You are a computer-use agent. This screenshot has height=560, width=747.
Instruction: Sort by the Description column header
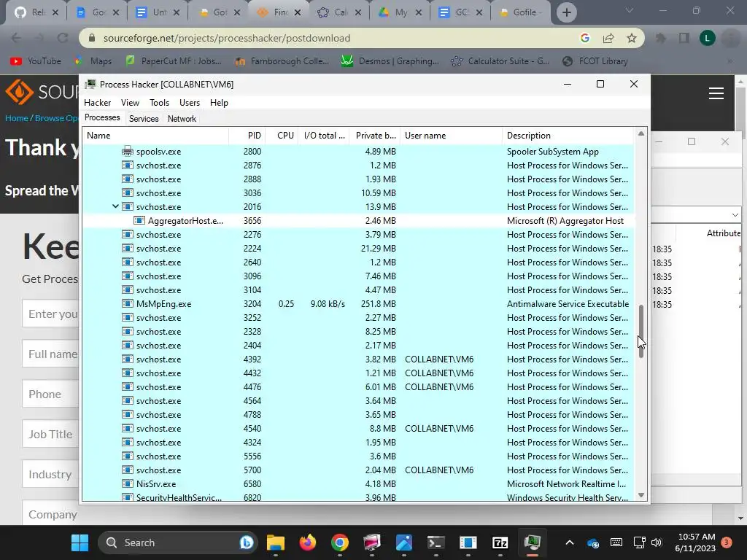(568, 135)
